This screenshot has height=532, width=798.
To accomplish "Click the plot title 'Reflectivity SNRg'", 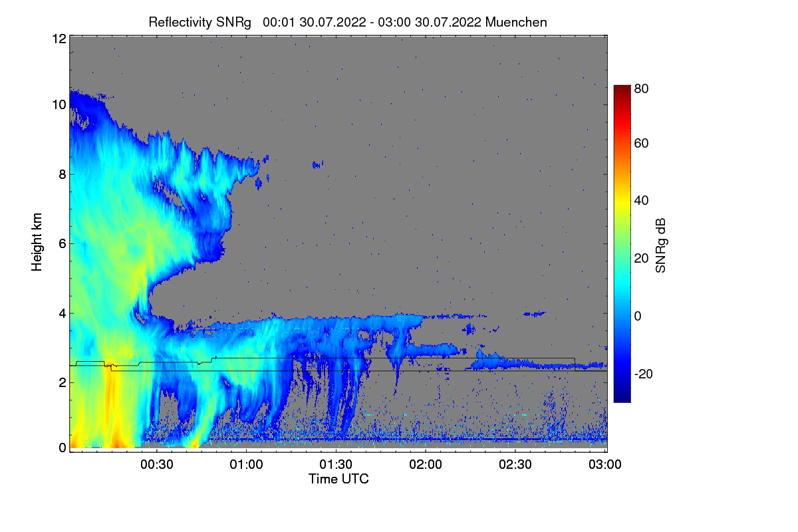I will pyautogui.click(x=199, y=22).
